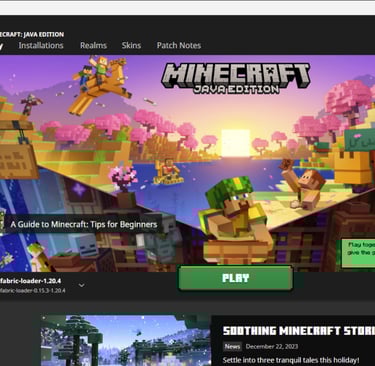Click the News tag label
This screenshot has width=375, height=366.
232,346
